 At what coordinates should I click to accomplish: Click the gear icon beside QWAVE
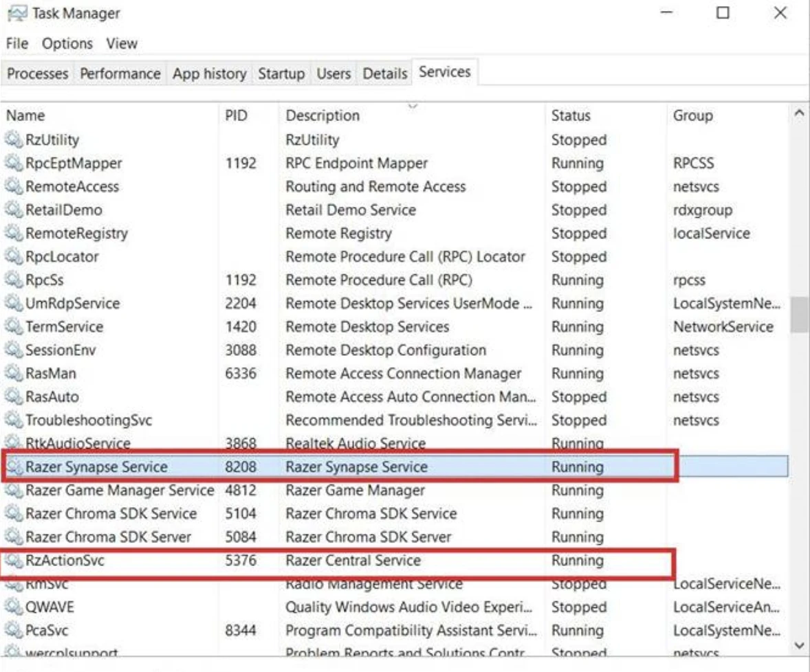click(x=14, y=607)
